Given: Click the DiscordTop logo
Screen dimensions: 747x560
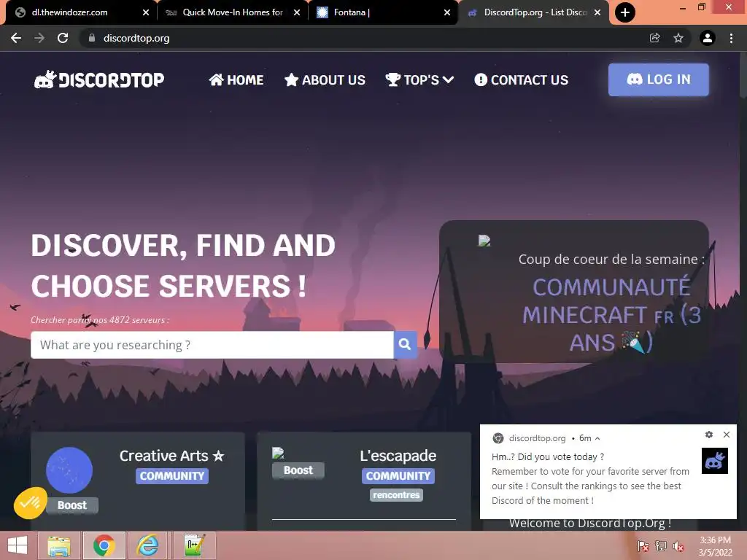Looking at the screenshot, I should point(99,79).
